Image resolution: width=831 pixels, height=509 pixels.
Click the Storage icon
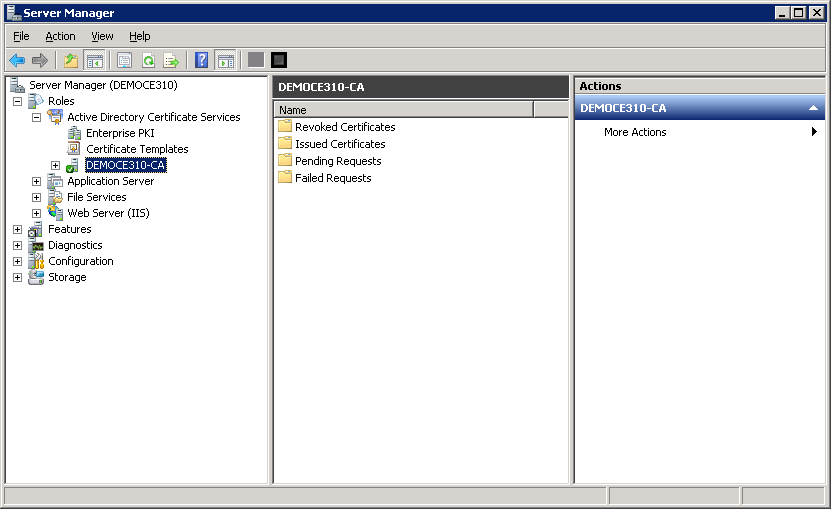(x=36, y=277)
